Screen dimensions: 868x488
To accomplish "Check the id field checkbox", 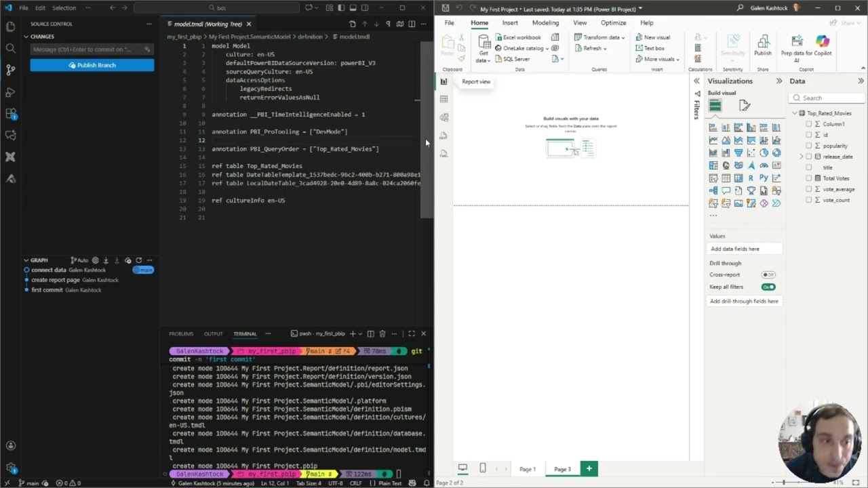I will coord(809,135).
